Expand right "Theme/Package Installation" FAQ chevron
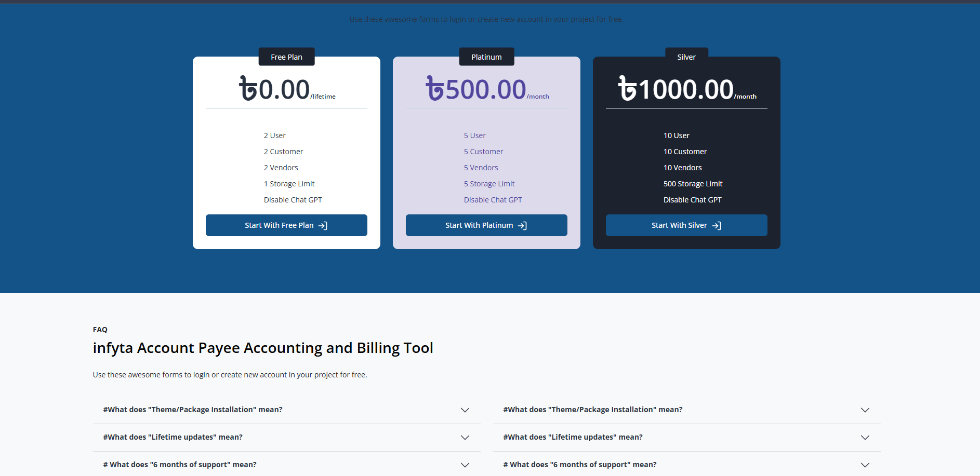 coord(865,410)
